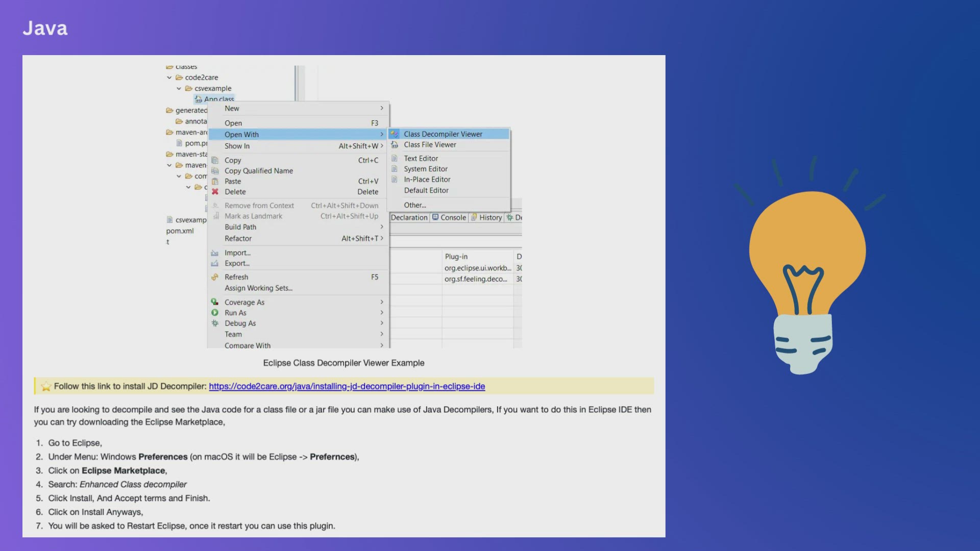Screen dimensions: 980x551
Task: Click the Coverage As icon
Action: coord(215,302)
